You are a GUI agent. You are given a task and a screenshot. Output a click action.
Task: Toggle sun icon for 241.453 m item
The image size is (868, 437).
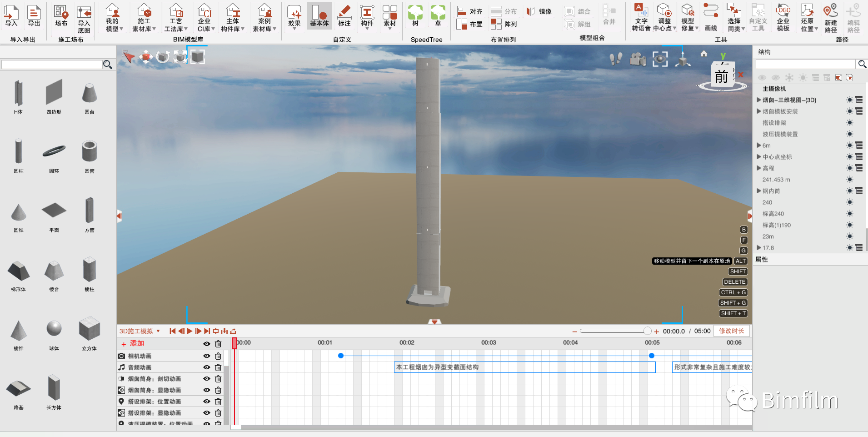click(849, 180)
